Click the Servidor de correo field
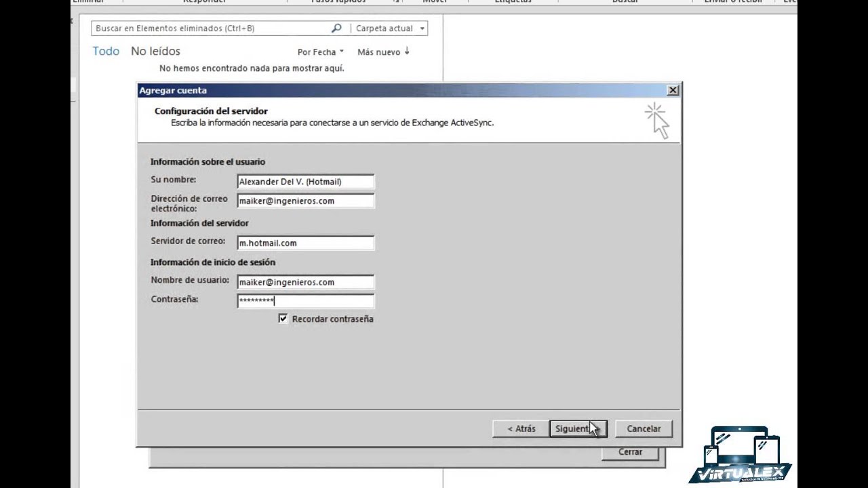This screenshot has height=488, width=868. [x=305, y=243]
